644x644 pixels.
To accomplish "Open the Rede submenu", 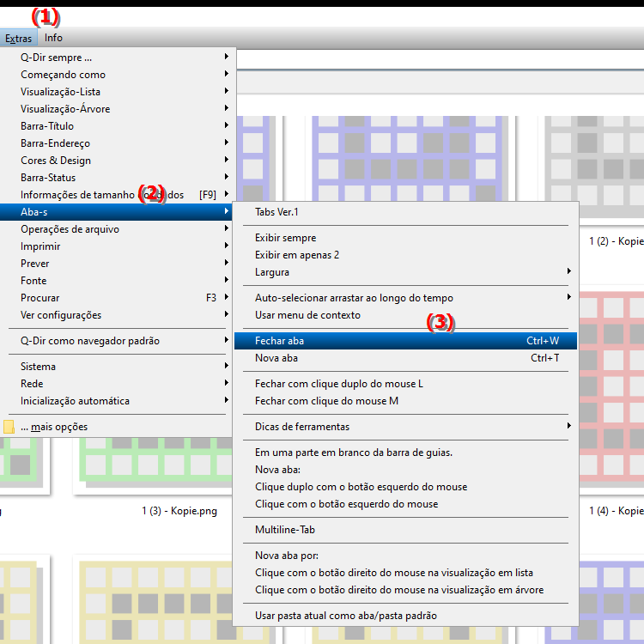I will 118,384.
